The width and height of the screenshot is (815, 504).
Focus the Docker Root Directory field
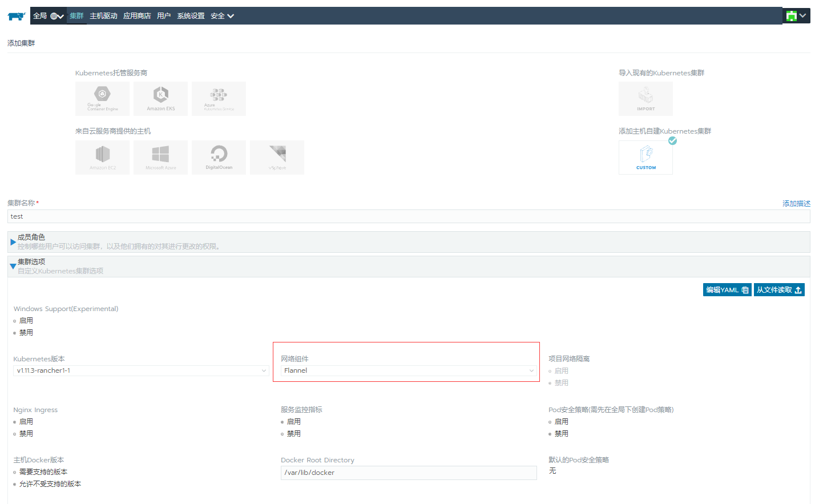409,473
